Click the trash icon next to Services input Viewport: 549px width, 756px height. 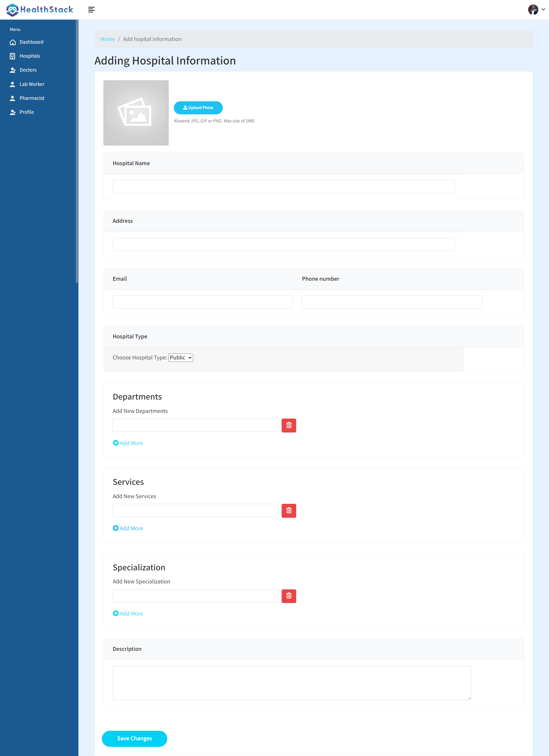point(289,510)
